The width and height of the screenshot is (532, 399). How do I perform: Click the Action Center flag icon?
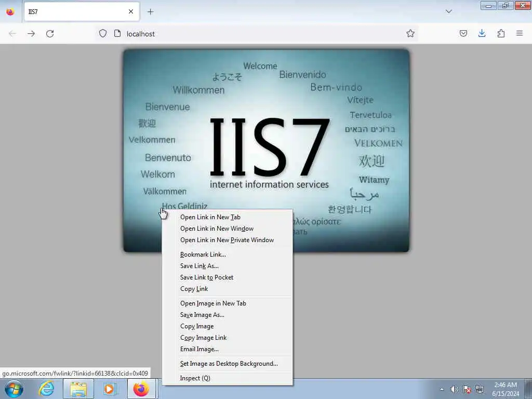pos(467,390)
